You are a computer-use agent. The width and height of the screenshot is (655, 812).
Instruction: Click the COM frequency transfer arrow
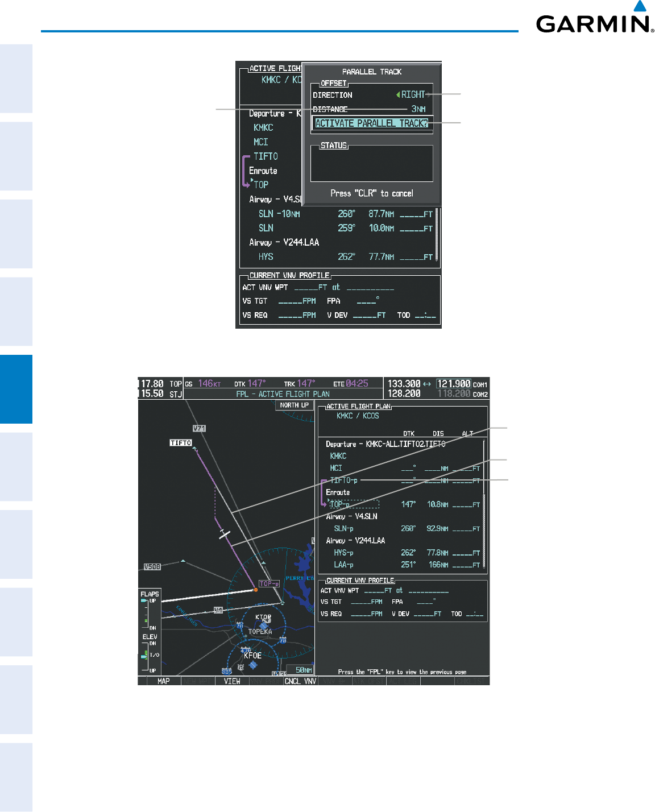pos(427,384)
